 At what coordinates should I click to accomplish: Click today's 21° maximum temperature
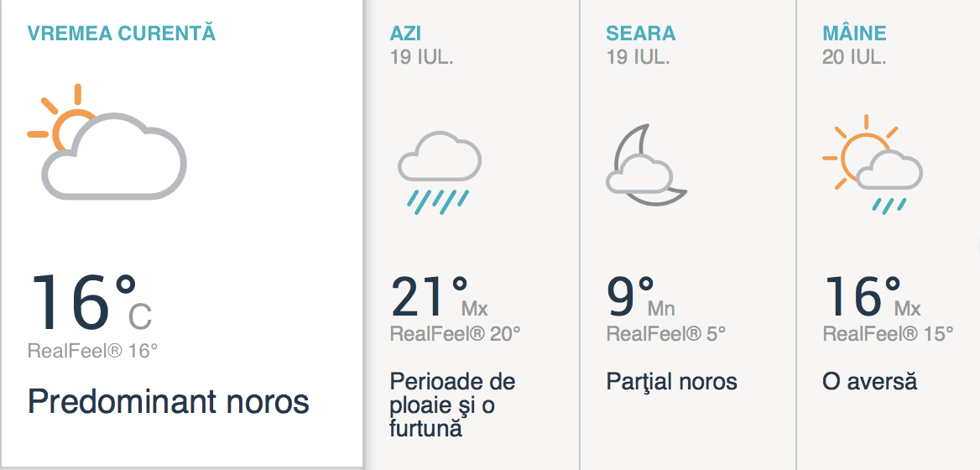(x=438, y=297)
